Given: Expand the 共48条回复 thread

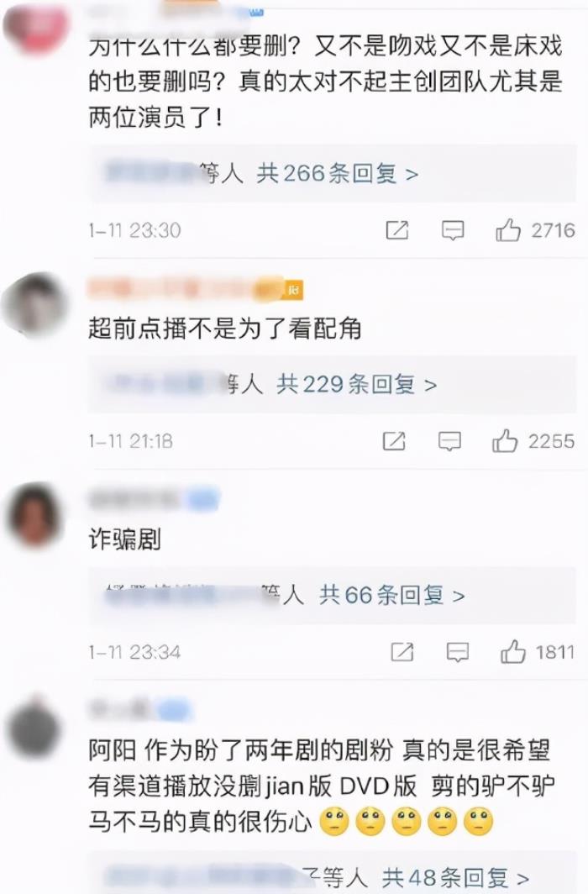Looking at the screenshot, I should [x=455, y=877].
